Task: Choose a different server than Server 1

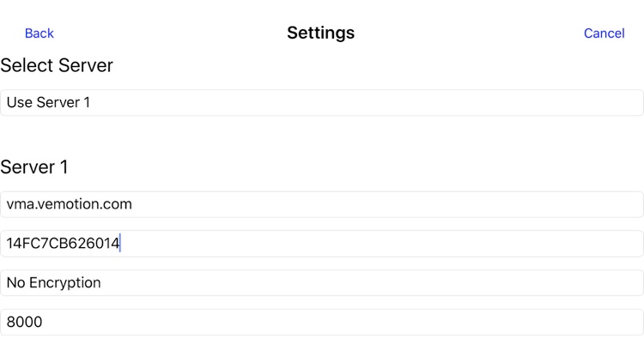Action: point(322,103)
